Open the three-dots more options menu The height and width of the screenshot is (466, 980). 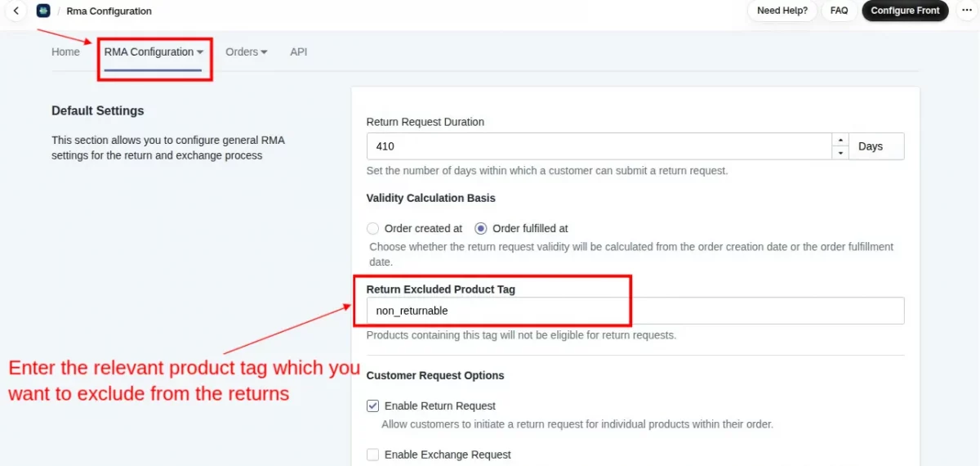[x=966, y=11]
